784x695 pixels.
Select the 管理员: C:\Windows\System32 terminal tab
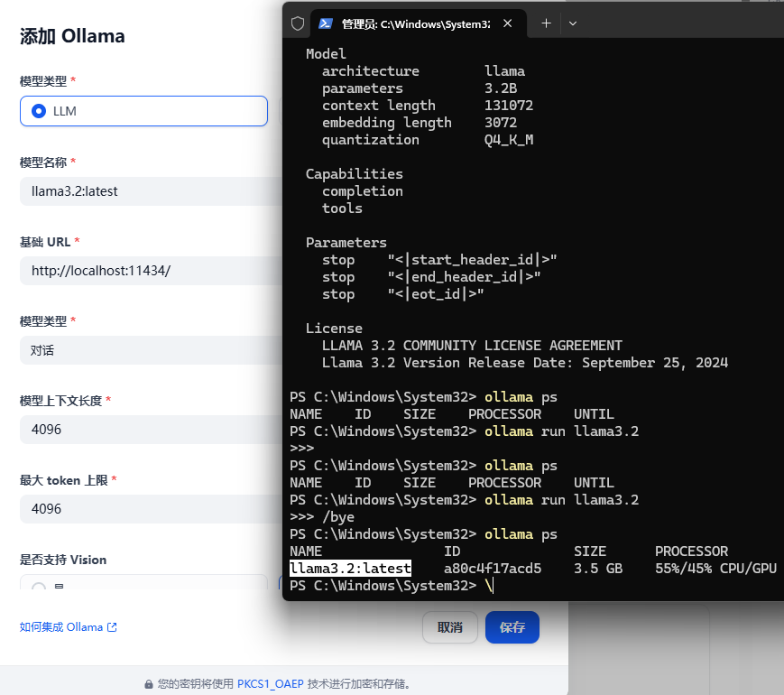point(419,23)
